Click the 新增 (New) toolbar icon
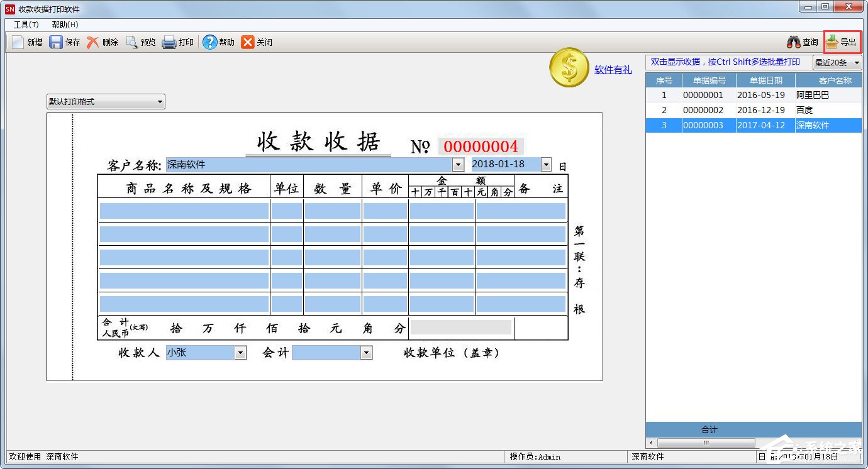The height and width of the screenshot is (469, 868). [x=18, y=42]
